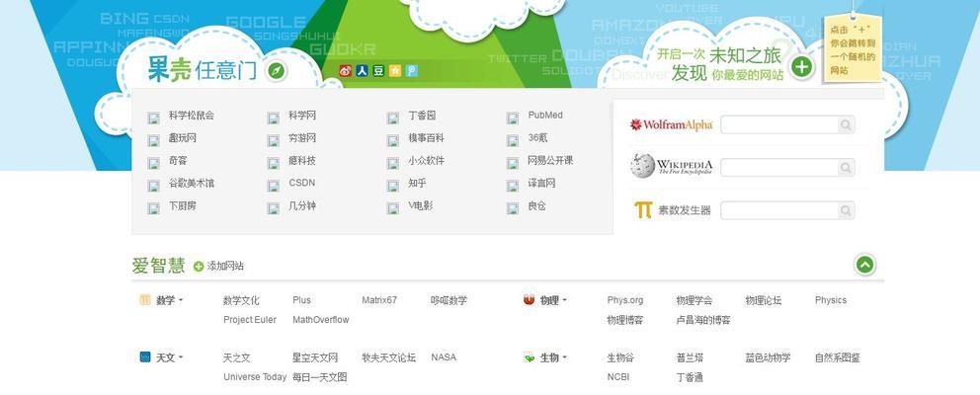Open the 数学文化 link
Image resolution: width=980 pixels, height=395 pixels.
point(241,300)
